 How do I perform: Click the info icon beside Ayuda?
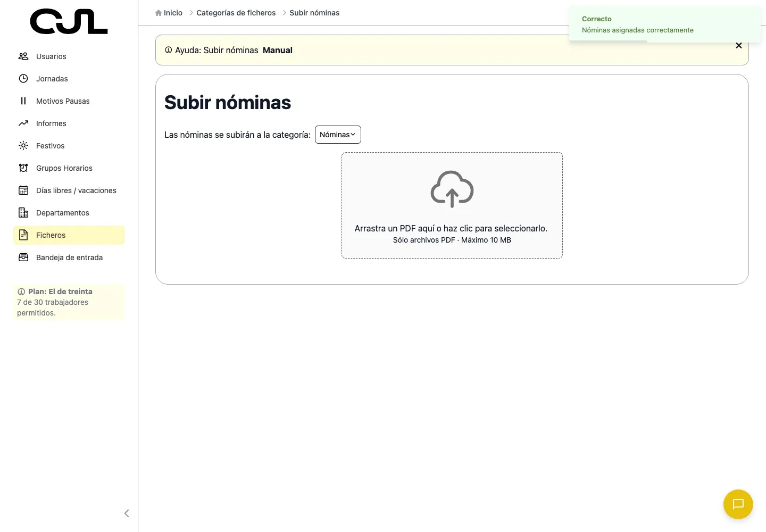point(169,50)
